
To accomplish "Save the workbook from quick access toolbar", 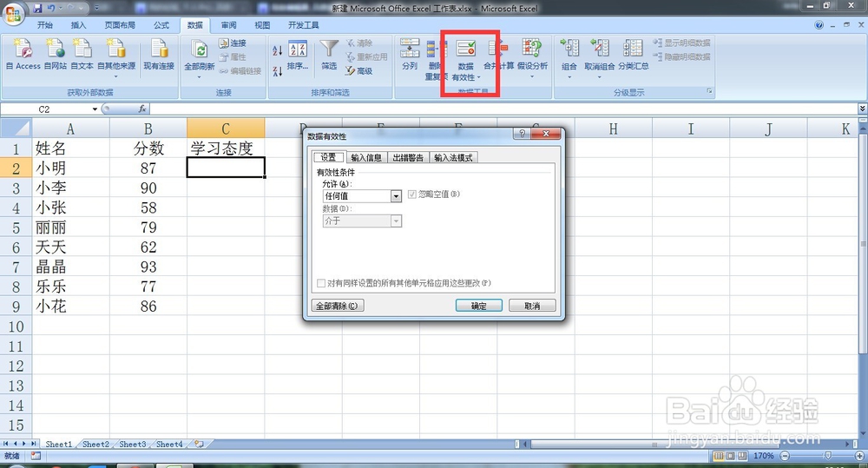I will pos(37,8).
